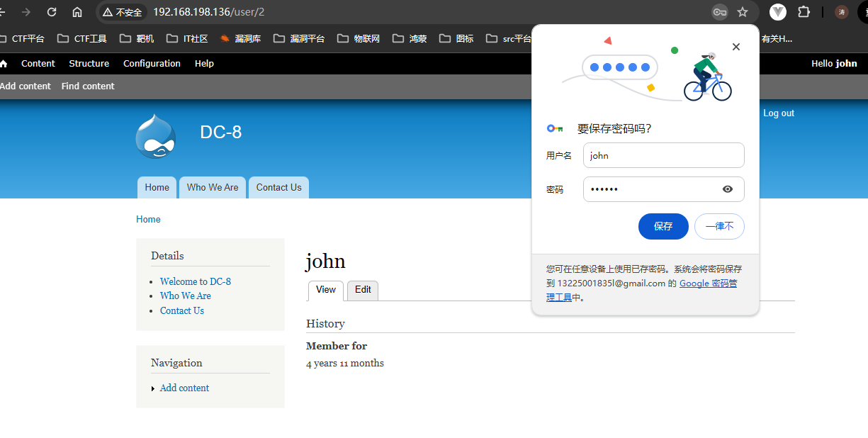This screenshot has height=438, width=868.
Task: Open the CTF工具 bookmark folder
Action: pos(82,39)
